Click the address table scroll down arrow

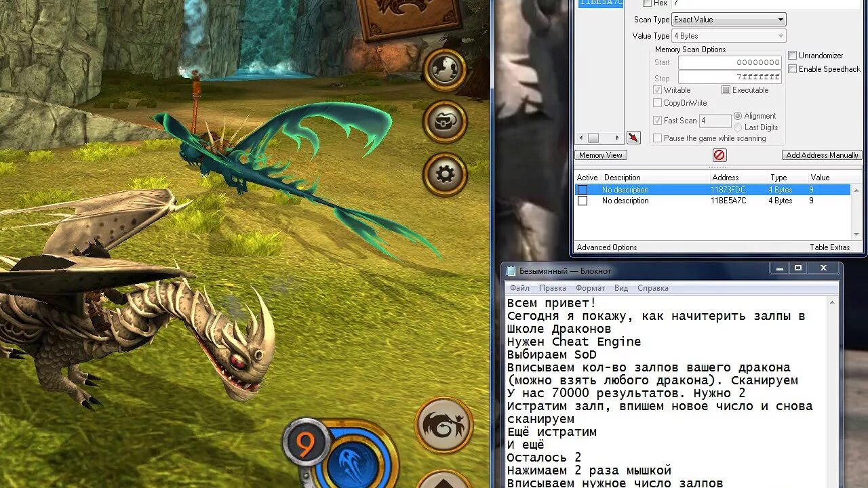click(856, 235)
